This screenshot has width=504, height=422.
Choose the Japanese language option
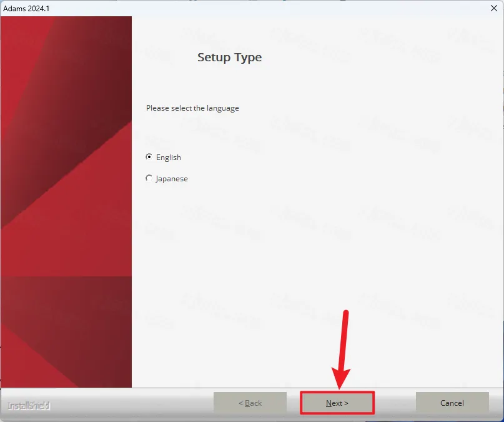coord(149,178)
